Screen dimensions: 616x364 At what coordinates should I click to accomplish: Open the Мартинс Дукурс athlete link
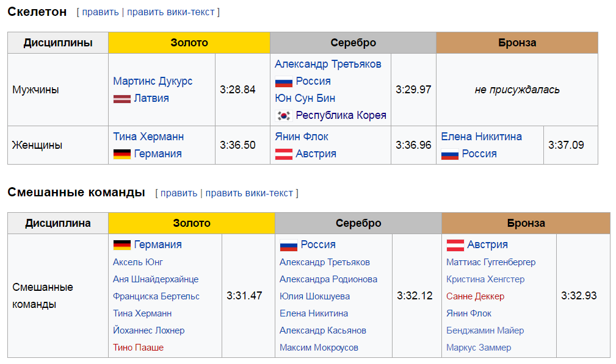tap(153, 82)
